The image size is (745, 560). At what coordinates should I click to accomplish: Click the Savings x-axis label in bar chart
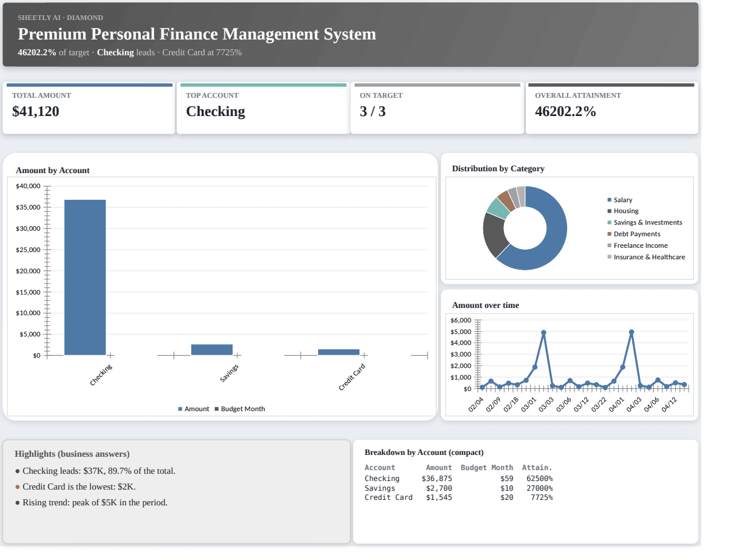230,373
